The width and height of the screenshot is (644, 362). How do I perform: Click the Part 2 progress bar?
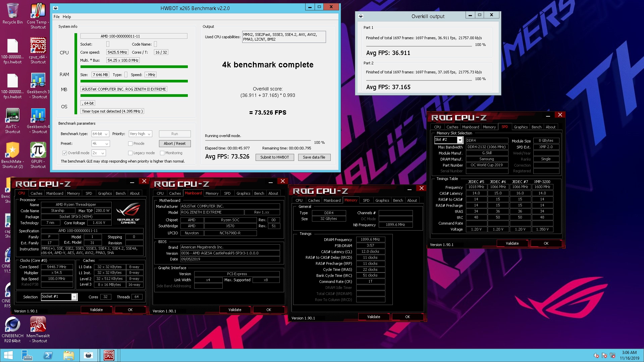tap(419, 80)
